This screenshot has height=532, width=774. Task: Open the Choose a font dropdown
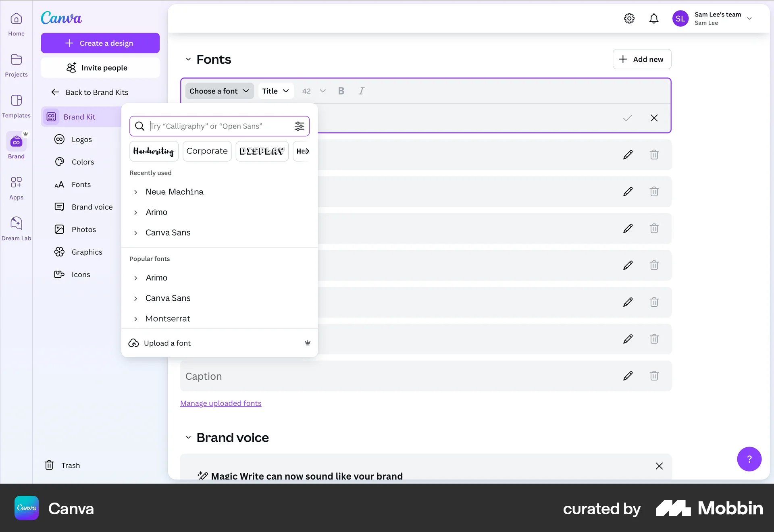pos(219,91)
